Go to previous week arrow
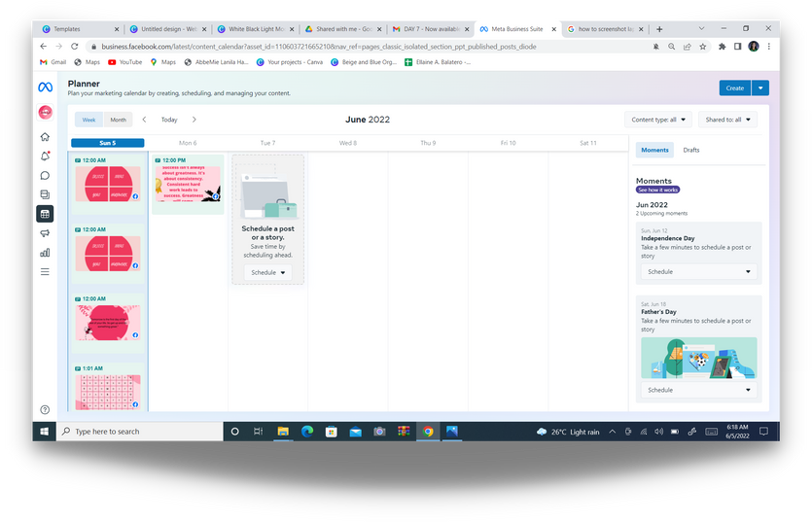The image size is (812, 522). (145, 120)
